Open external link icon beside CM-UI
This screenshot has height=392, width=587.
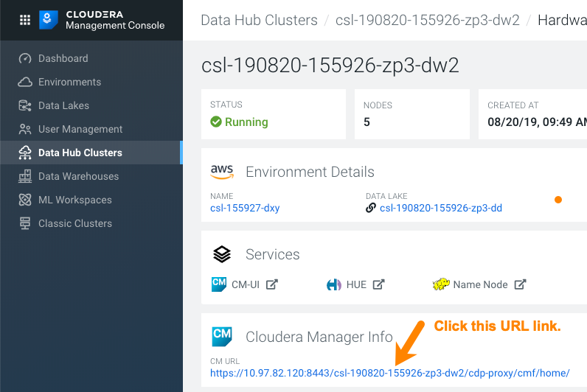272,284
